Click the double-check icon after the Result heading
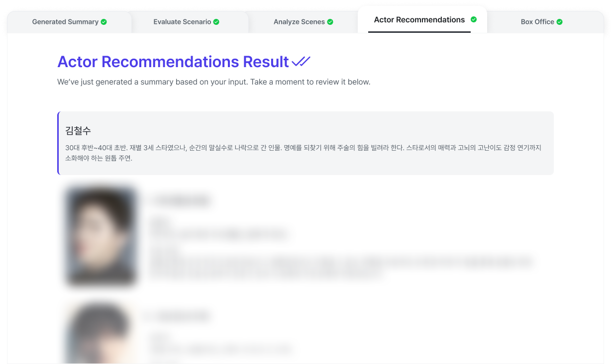 (301, 62)
